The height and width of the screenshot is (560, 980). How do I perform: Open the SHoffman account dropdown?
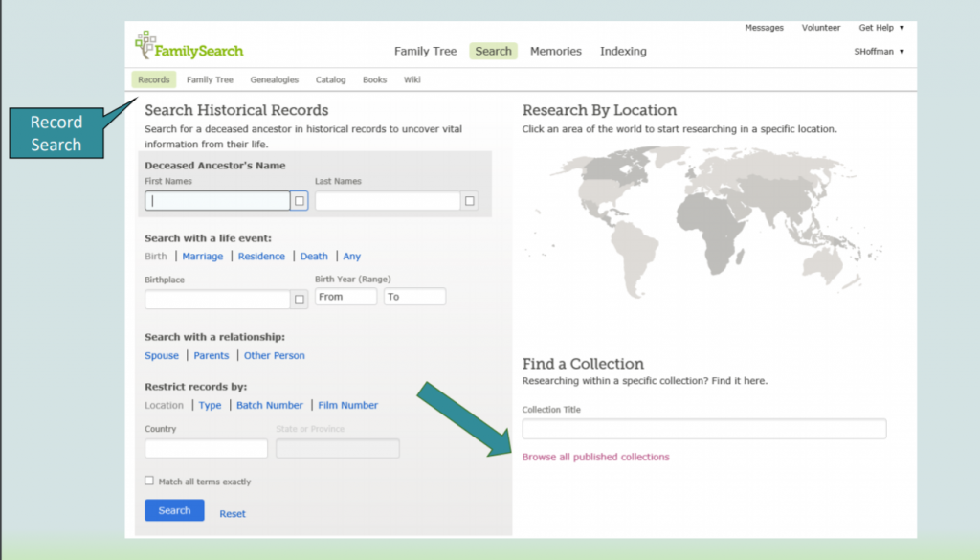(x=879, y=52)
